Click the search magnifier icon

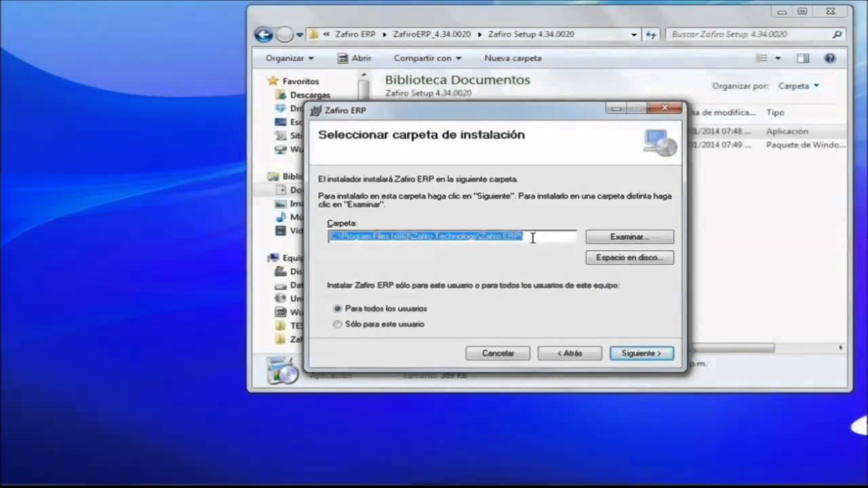pyautogui.click(x=837, y=34)
